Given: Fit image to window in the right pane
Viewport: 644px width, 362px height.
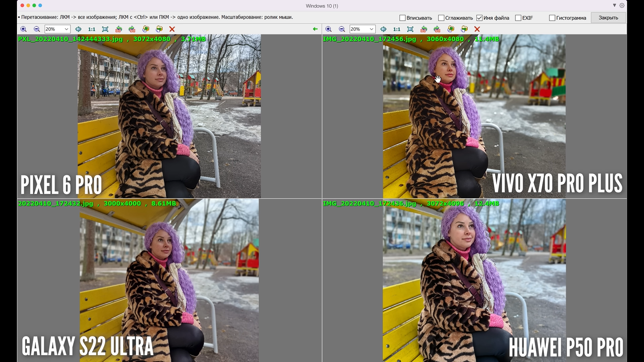Looking at the screenshot, I should click(410, 29).
